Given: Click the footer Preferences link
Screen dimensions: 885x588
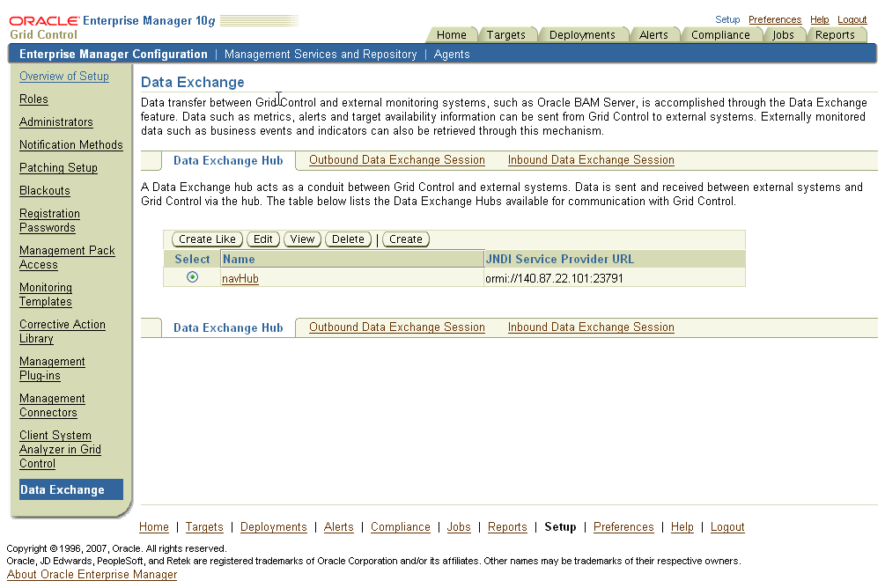Looking at the screenshot, I should click(x=623, y=527).
